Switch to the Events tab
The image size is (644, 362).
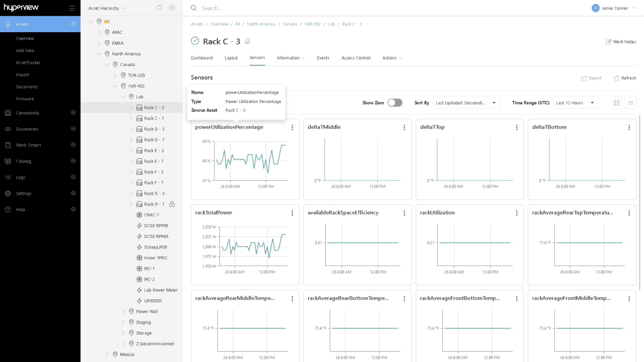[323, 58]
